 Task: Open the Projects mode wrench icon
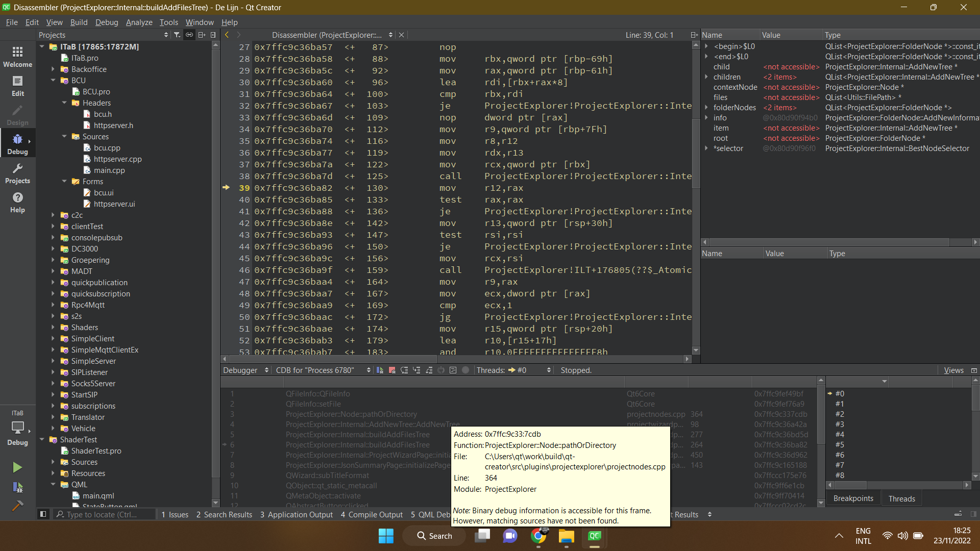pos(17,173)
